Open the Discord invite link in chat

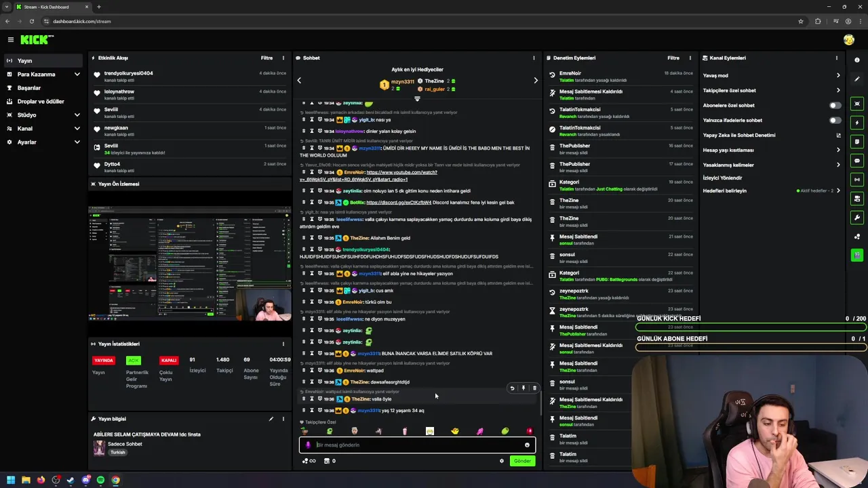(399, 202)
